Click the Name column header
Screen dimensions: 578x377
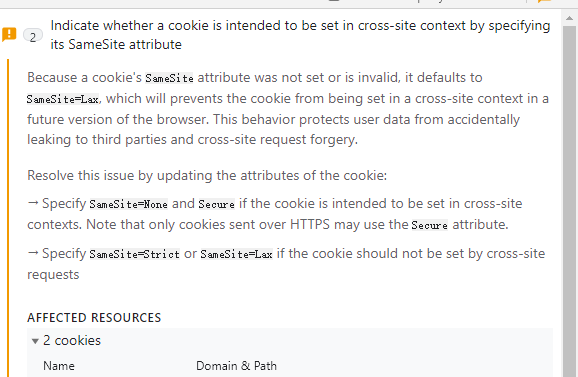click(x=59, y=366)
